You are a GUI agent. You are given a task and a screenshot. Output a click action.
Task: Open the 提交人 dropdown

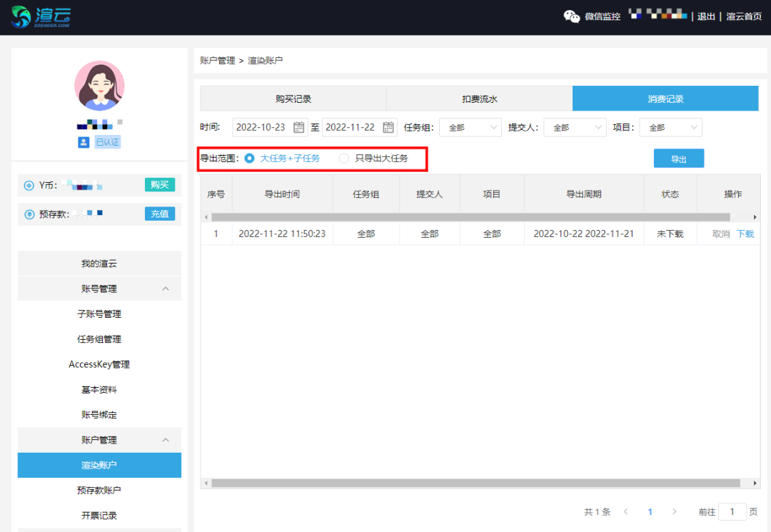click(575, 127)
